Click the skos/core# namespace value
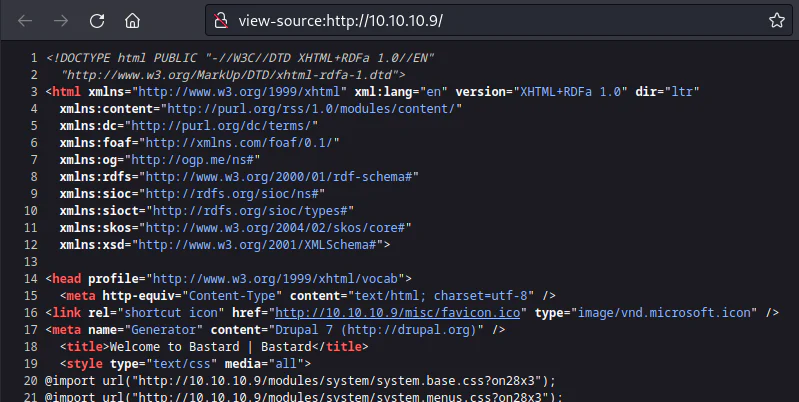Screen dimensions: 799x402 click(x=275, y=227)
